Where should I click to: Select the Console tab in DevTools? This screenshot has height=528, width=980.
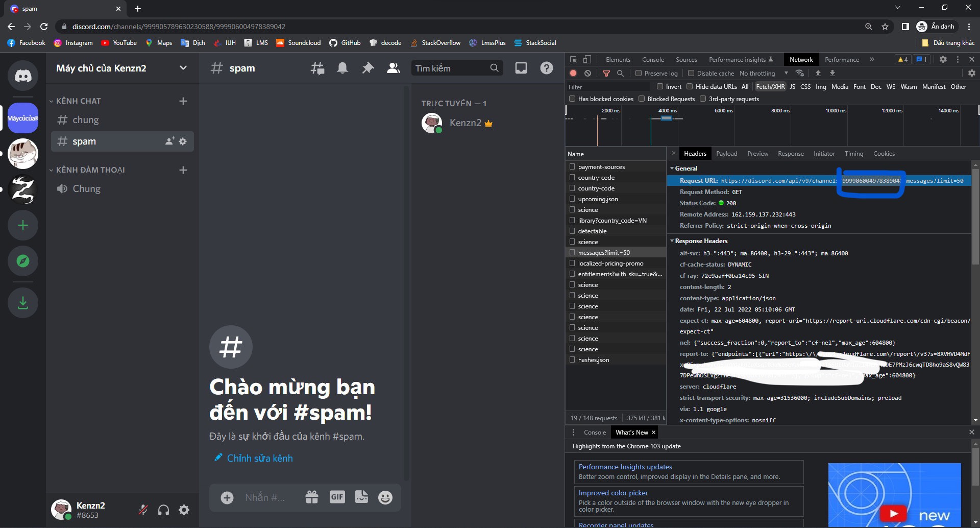point(653,59)
